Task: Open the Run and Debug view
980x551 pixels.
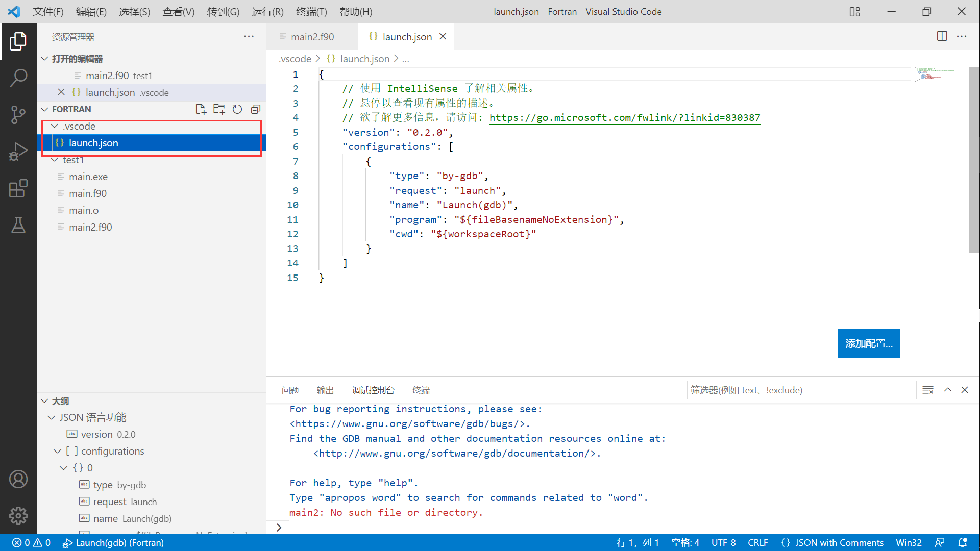Action: tap(18, 152)
